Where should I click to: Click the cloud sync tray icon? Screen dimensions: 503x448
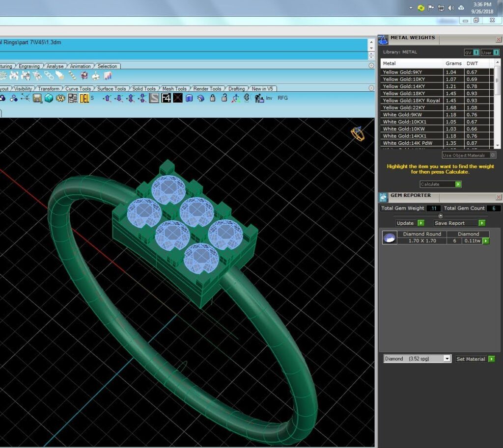pyautogui.click(x=461, y=8)
